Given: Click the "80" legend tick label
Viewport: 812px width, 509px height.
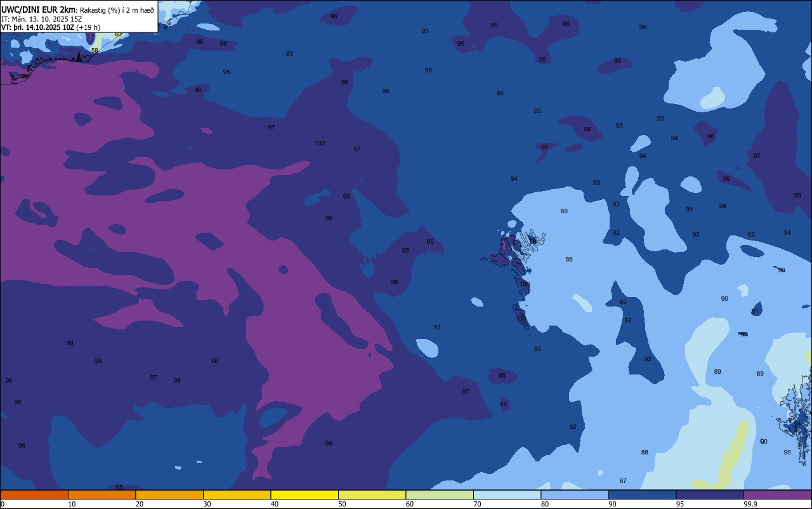Looking at the screenshot, I should click(x=545, y=504).
